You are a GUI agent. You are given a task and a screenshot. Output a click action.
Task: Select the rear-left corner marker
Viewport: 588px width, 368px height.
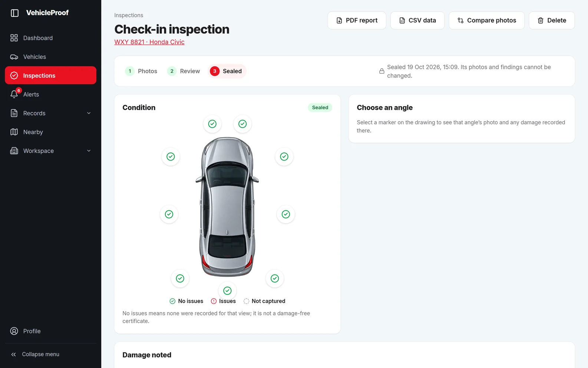coord(180,278)
